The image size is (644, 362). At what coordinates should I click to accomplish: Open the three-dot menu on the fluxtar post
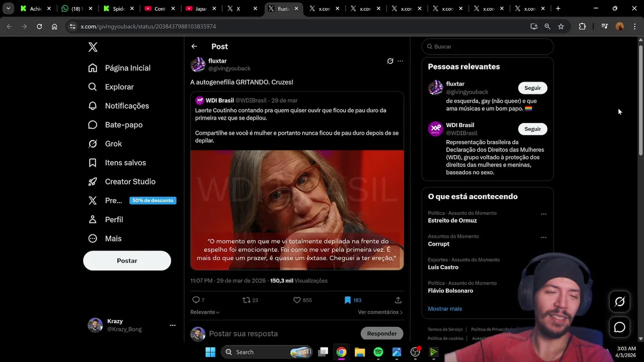click(400, 61)
